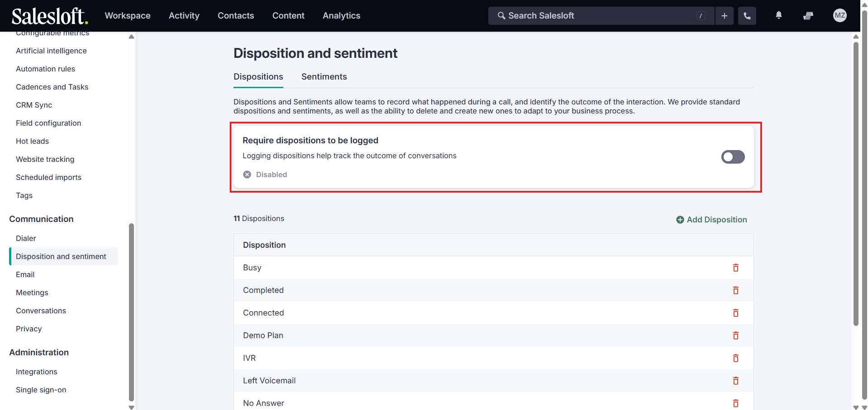The image size is (868, 410).
Task: Click the Demo Plan disposition name
Action: (263, 335)
